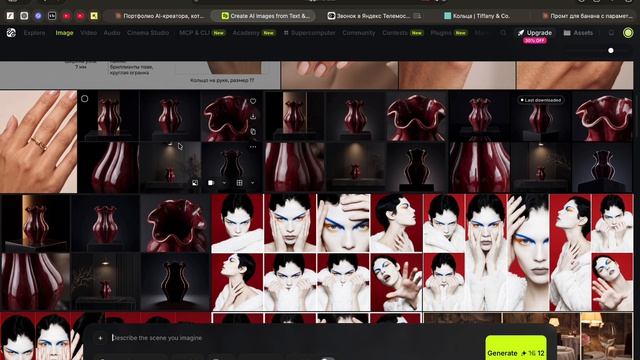Open the Audio section

(112, 33)
